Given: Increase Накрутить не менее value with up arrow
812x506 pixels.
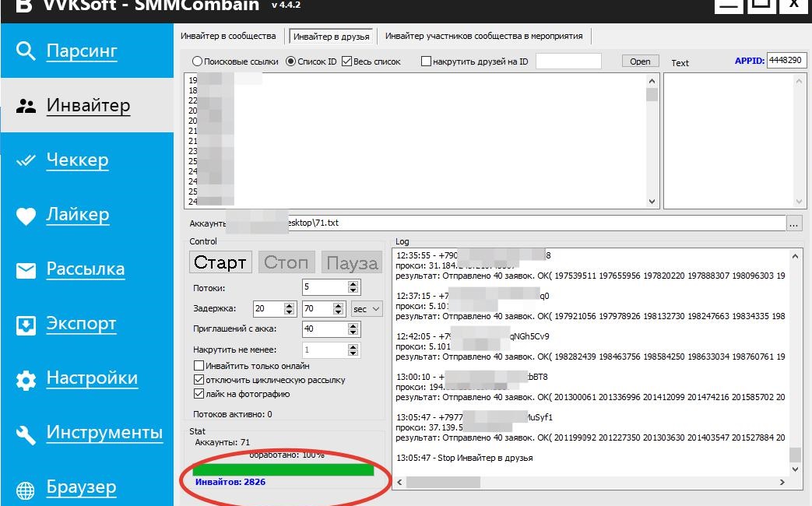Looking at the screenshot, I should tap(353, 346).
